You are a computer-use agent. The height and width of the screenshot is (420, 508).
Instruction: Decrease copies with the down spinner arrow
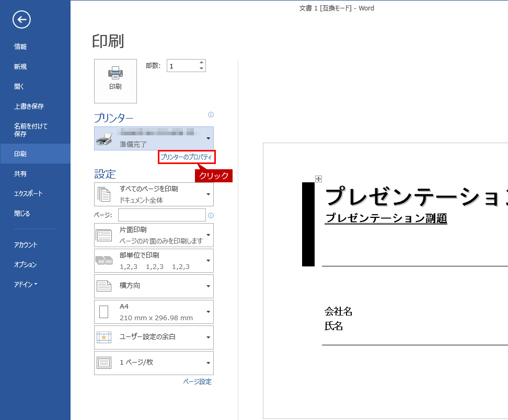tap(201, 68)
